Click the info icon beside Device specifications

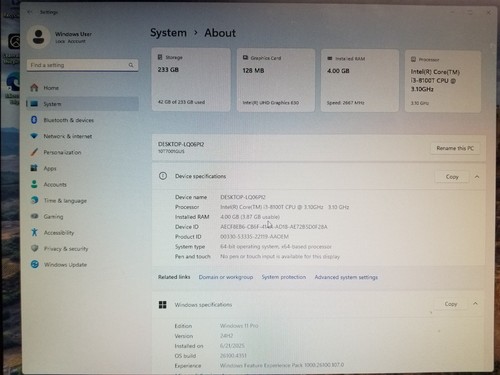coord(163,176)
